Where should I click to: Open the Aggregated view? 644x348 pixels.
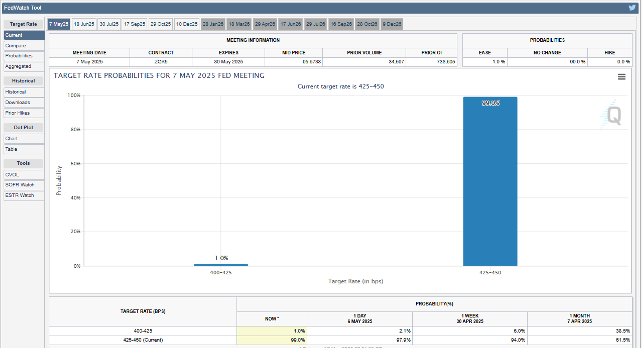[24, 66]
